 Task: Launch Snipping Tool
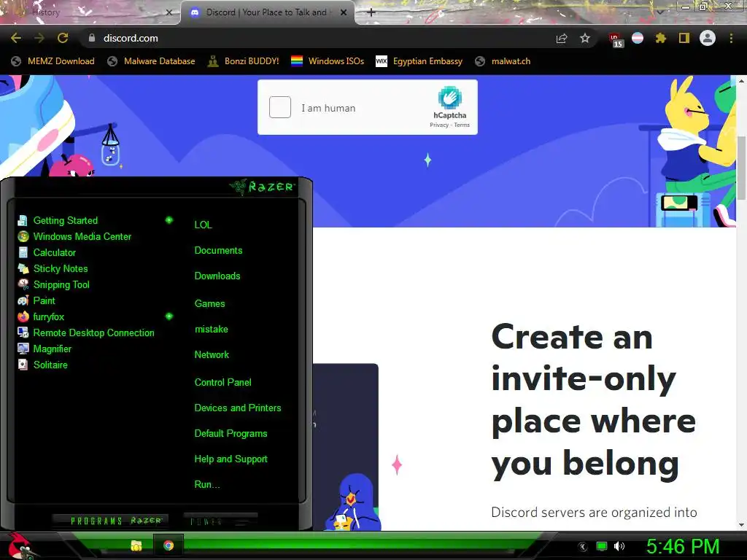click(x=54, y=285)
